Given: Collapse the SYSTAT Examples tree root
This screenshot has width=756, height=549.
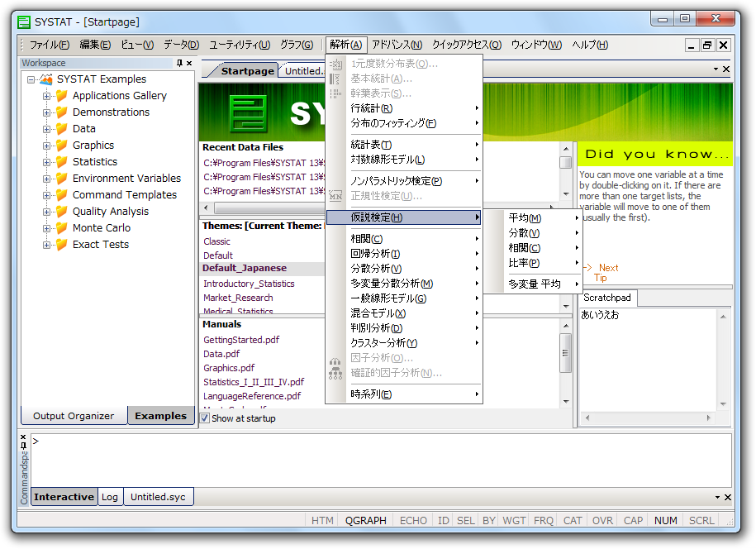Looking at the screenshot, I should tap(31, 79).
